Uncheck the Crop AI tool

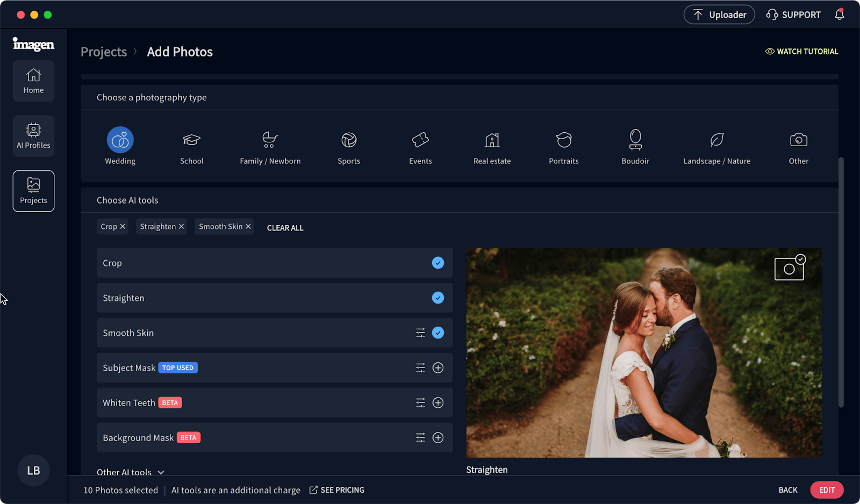click(x=438, y=263)
